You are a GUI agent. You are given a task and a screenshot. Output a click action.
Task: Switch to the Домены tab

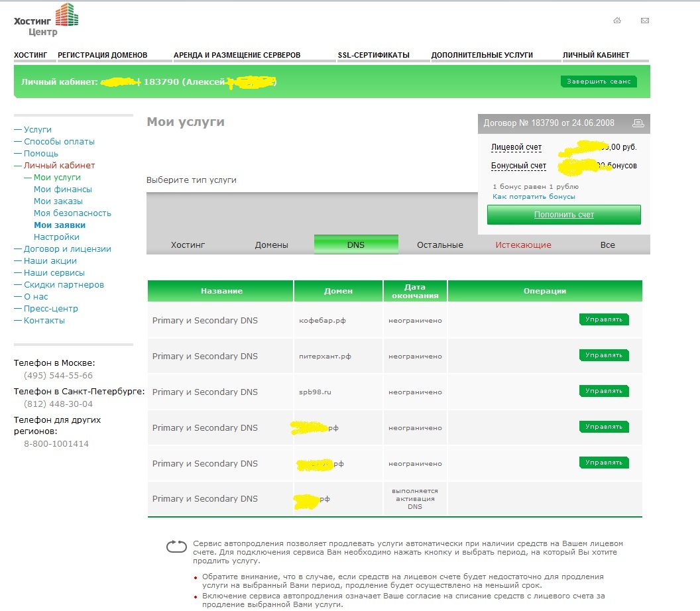271,245
